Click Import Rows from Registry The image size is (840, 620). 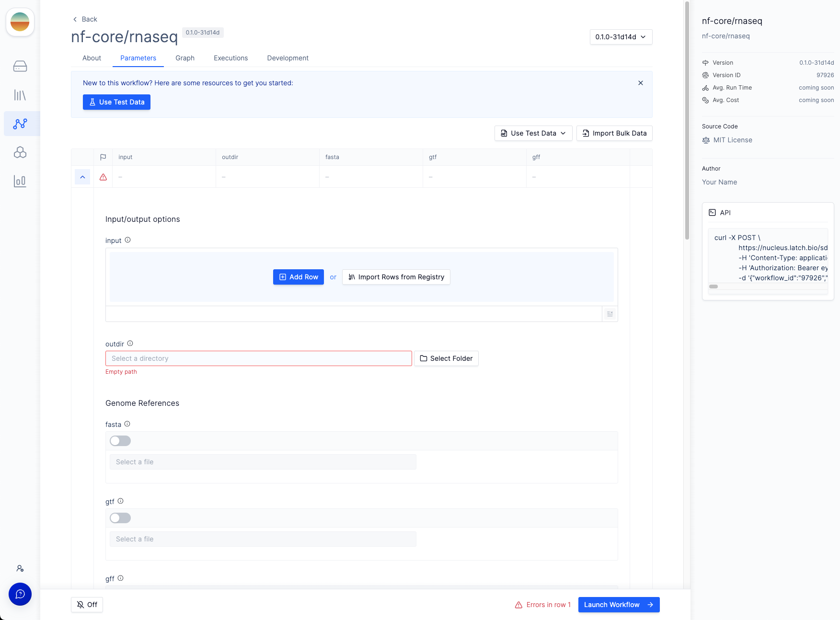tap(396, 277)
